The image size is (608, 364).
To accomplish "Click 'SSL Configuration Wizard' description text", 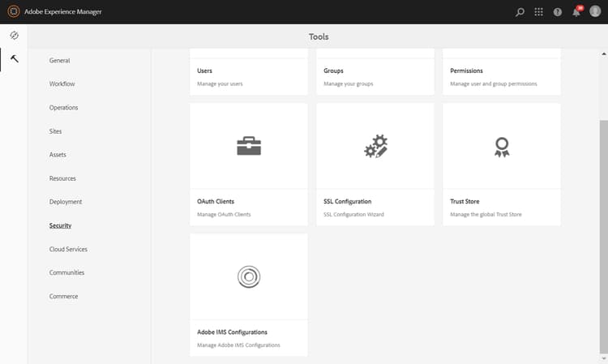I will tap(353, 214).
